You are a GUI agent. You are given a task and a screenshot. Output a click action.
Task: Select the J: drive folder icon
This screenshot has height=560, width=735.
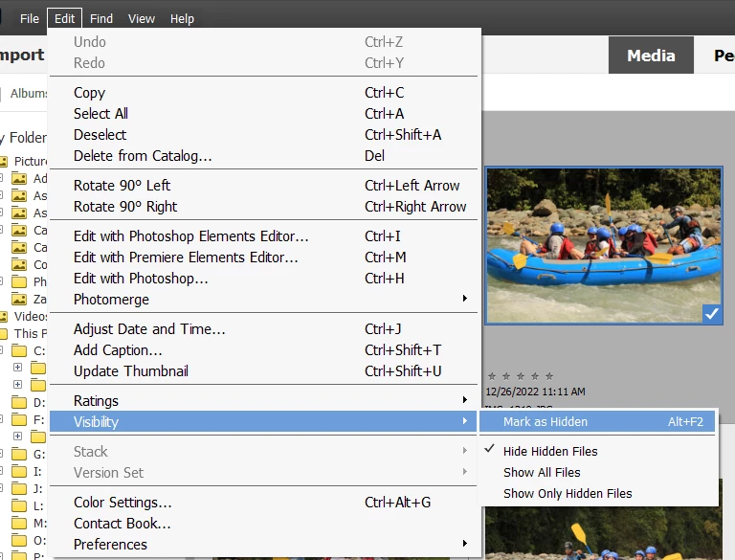click(x=19, y=488)
